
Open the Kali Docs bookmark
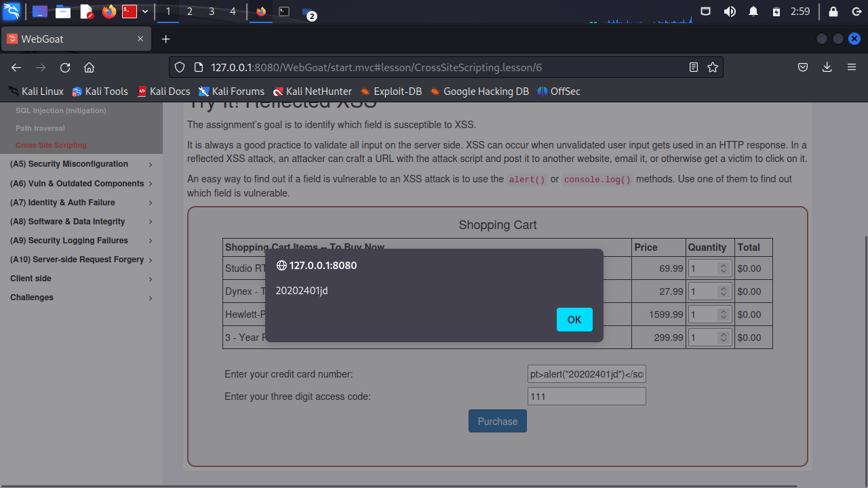(163, 91)
